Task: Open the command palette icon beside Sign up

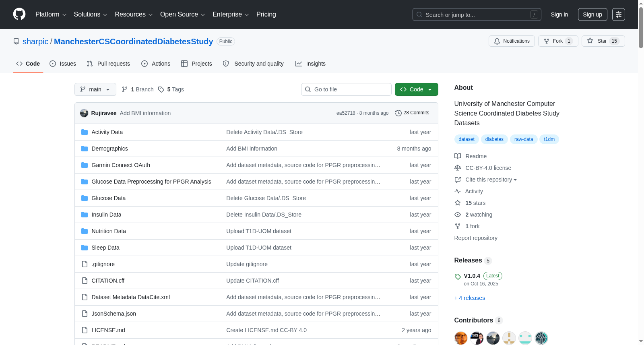Action: point(619,14)
